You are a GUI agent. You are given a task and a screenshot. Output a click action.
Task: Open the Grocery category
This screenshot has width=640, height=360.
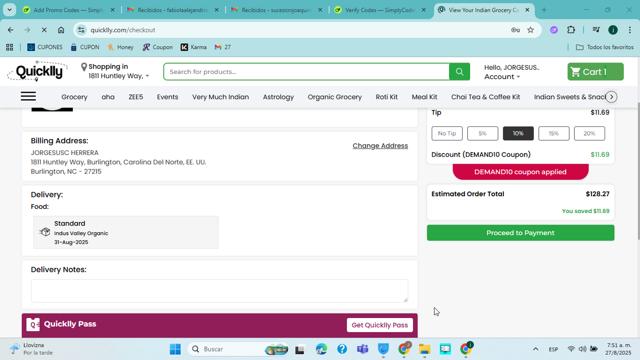[x=74, y=97]
